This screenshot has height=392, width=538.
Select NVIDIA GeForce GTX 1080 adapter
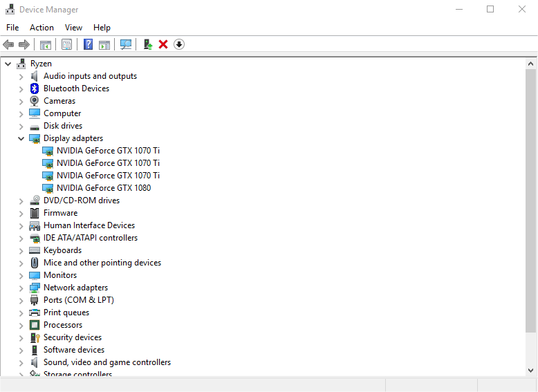tap(104, 188)
